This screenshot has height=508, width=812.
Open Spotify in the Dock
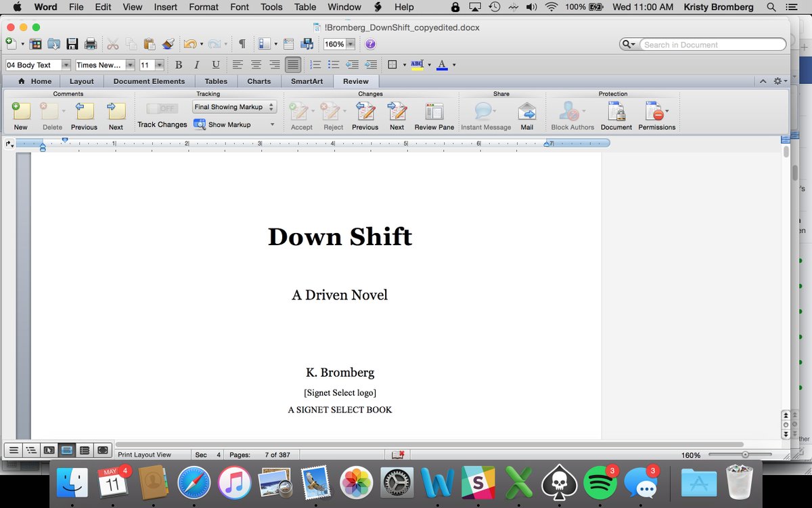point(600,484)
